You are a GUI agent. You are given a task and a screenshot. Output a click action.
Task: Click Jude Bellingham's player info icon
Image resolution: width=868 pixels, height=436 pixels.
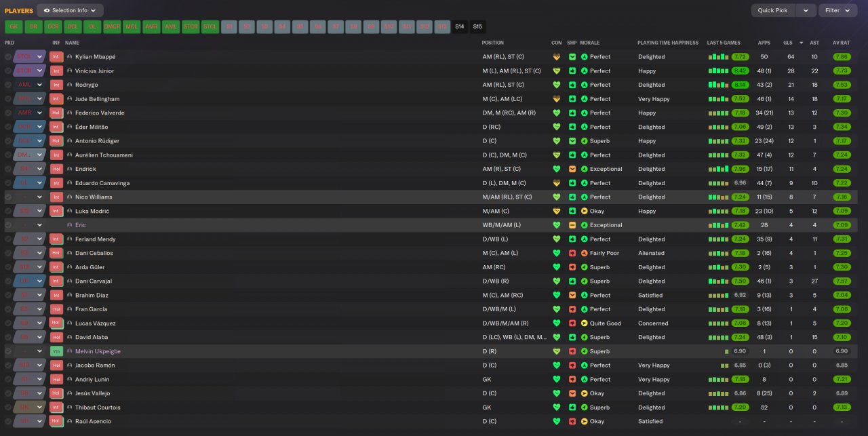(x=69, y=99)
